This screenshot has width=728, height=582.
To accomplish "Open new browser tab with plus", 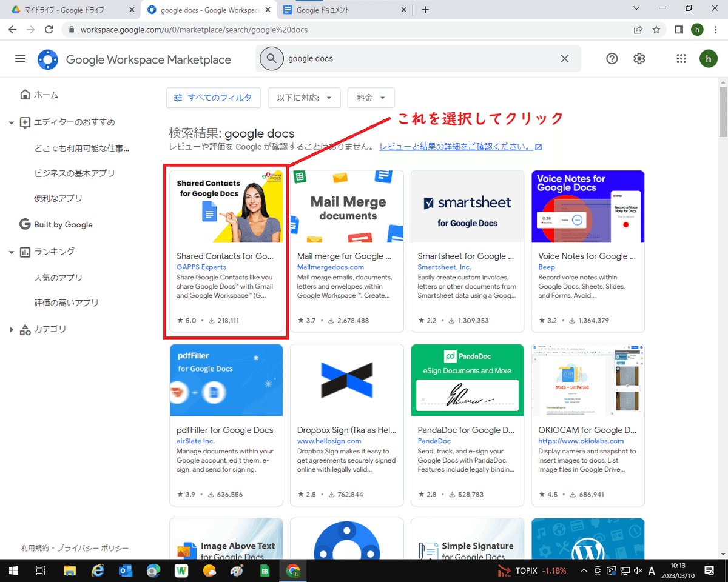I will click(425, 10).
